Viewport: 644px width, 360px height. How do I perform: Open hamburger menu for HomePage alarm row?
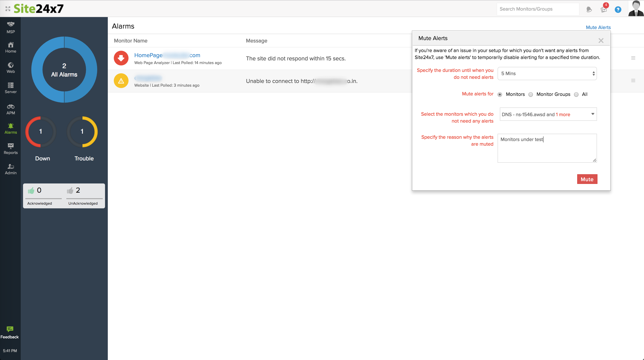coord(633,58)
